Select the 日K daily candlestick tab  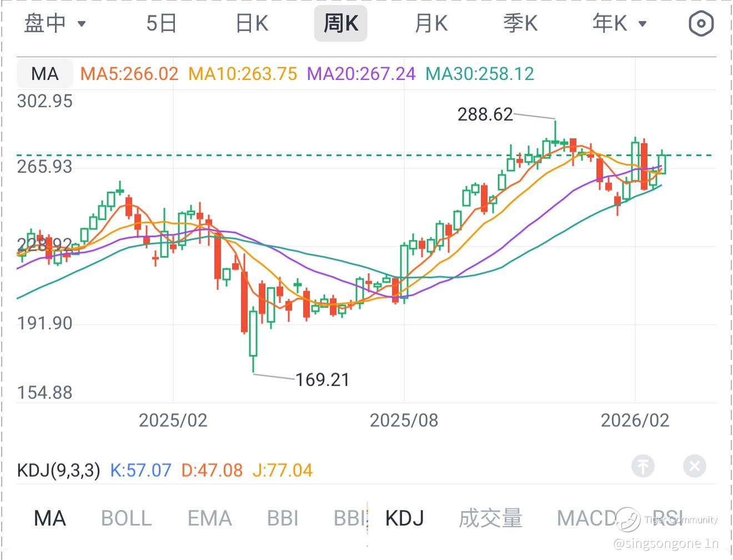point(252,23)
